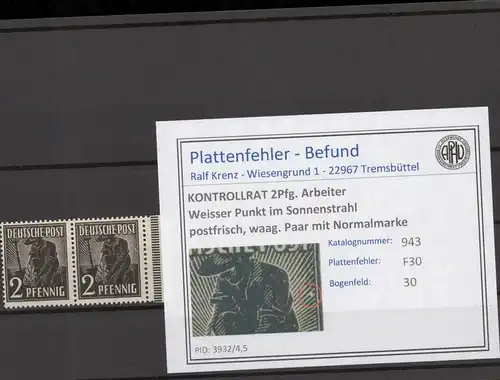
Task: Click the enlarged stamp detail image
Action: pos(256,289)
